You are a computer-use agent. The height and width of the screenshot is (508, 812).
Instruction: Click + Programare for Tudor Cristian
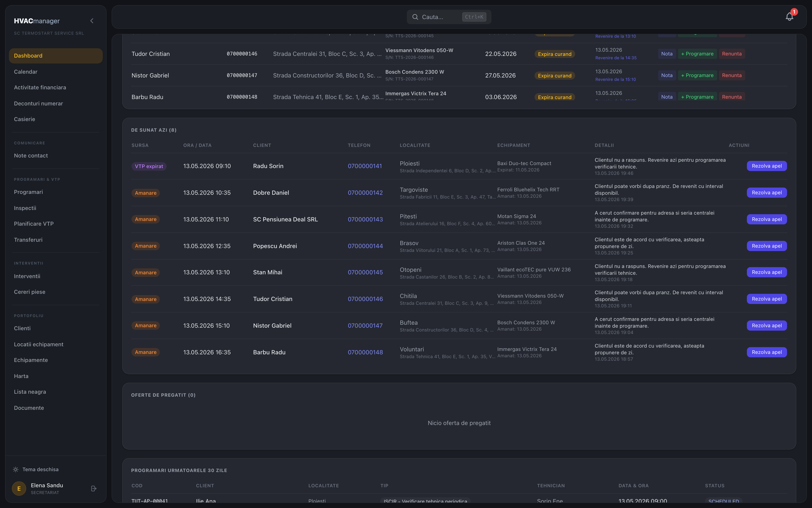697,54
